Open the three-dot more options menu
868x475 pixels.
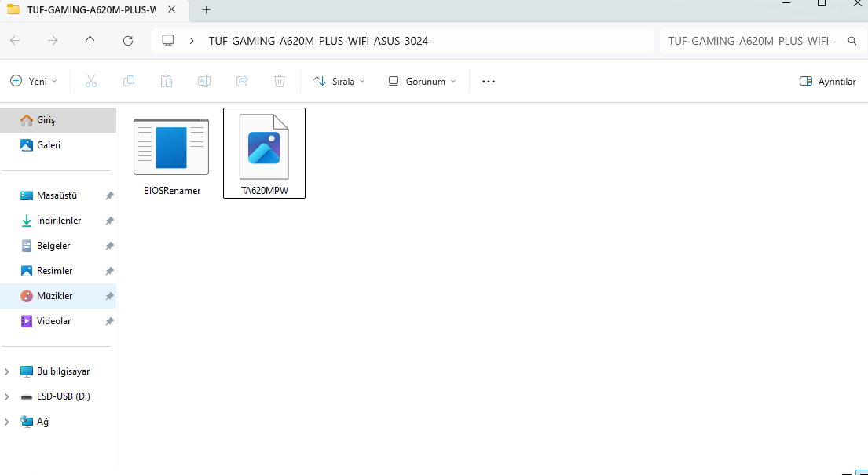click(x=489, y=82)
